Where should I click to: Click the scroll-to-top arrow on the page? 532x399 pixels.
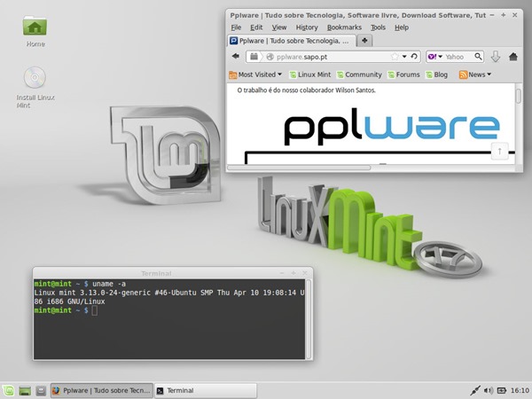pyautogui.click(x=499, y=151)
